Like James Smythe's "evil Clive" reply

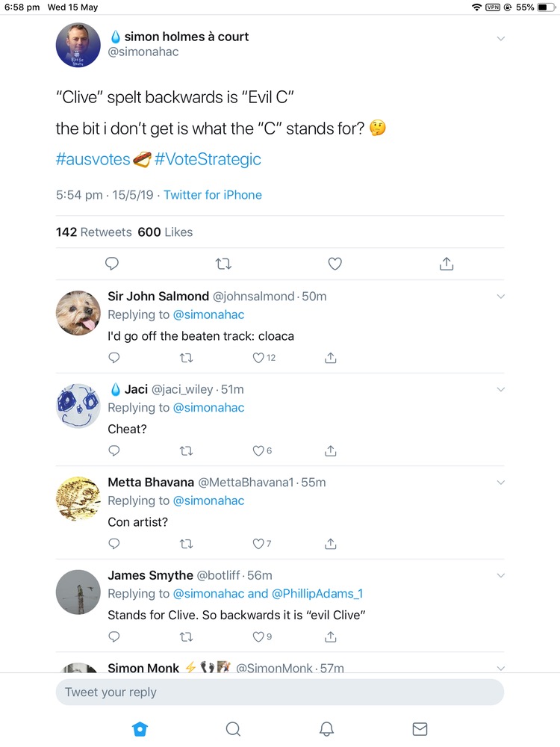pos(259,636)
